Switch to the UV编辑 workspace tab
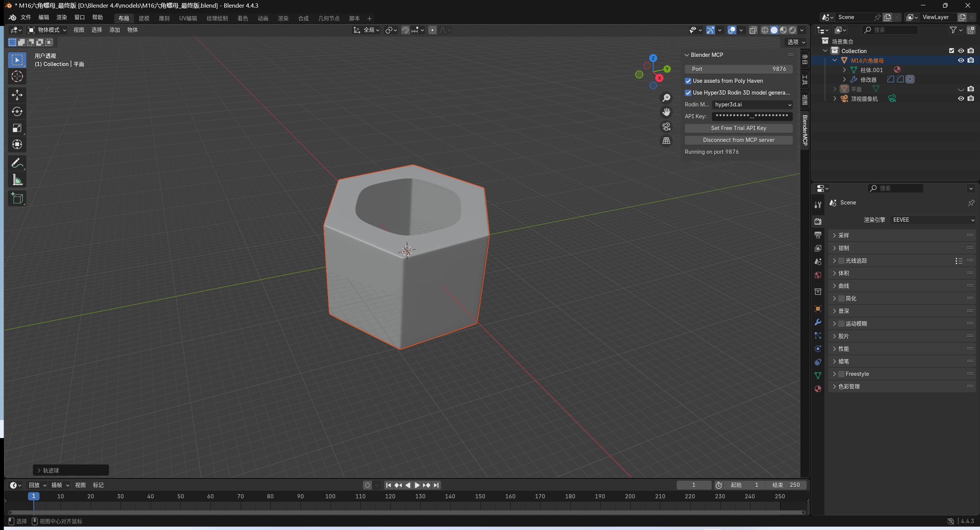 click(188, 18)
